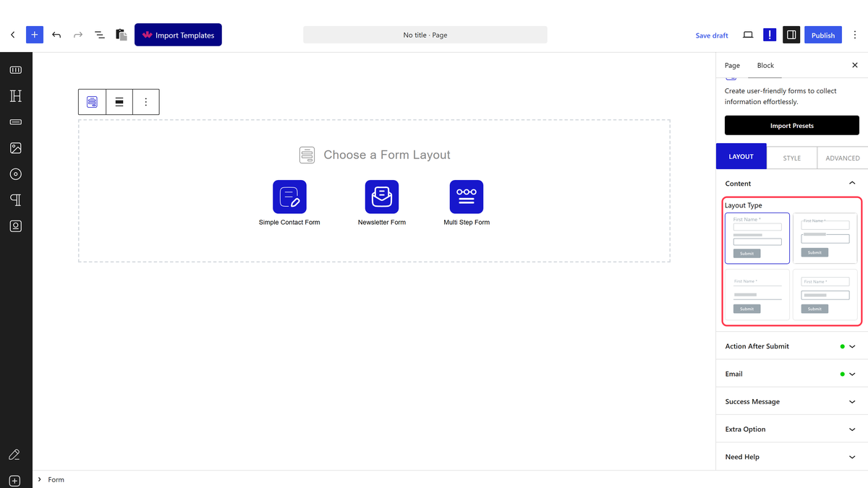Select the Heading block icon in left sidebar
Screen dimensions: 868x488
pos(16,96)
